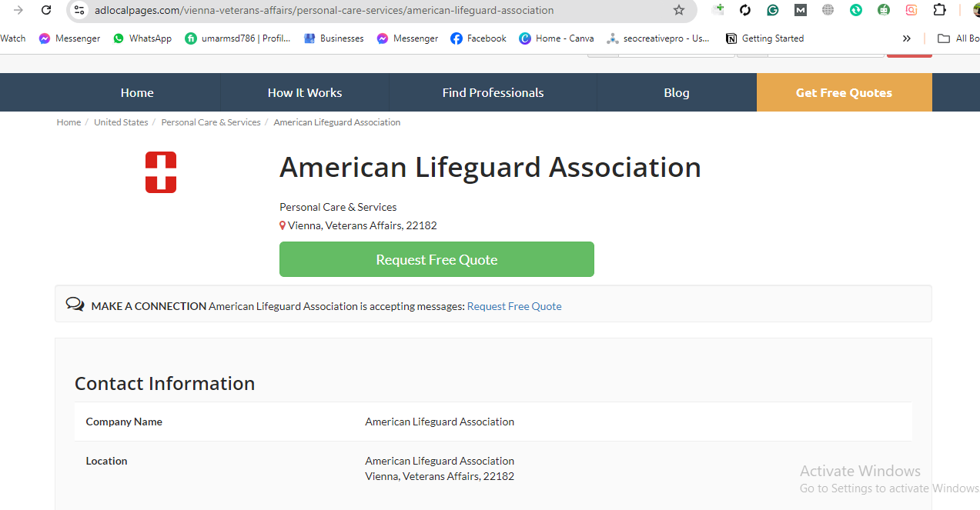Go to the Home navigation tab
This screenshot has width=980, height=510.
(137, 92)
